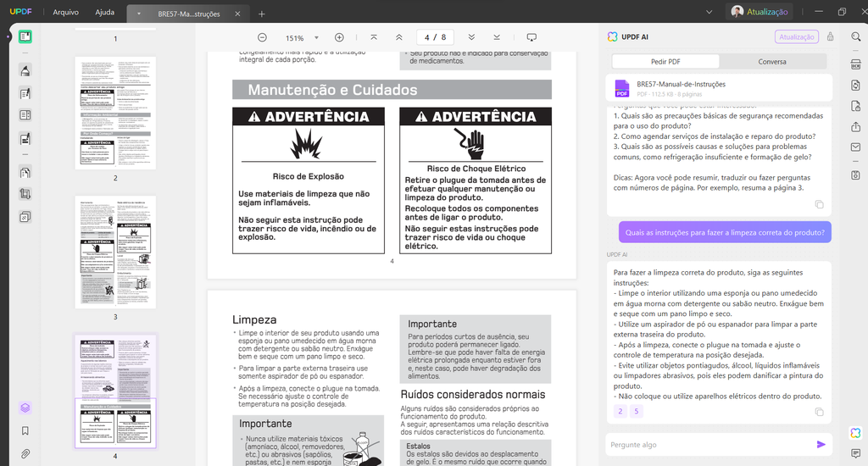Expand the tab list dropdown arrow
The image size is (868, 466).
point(709,12)
